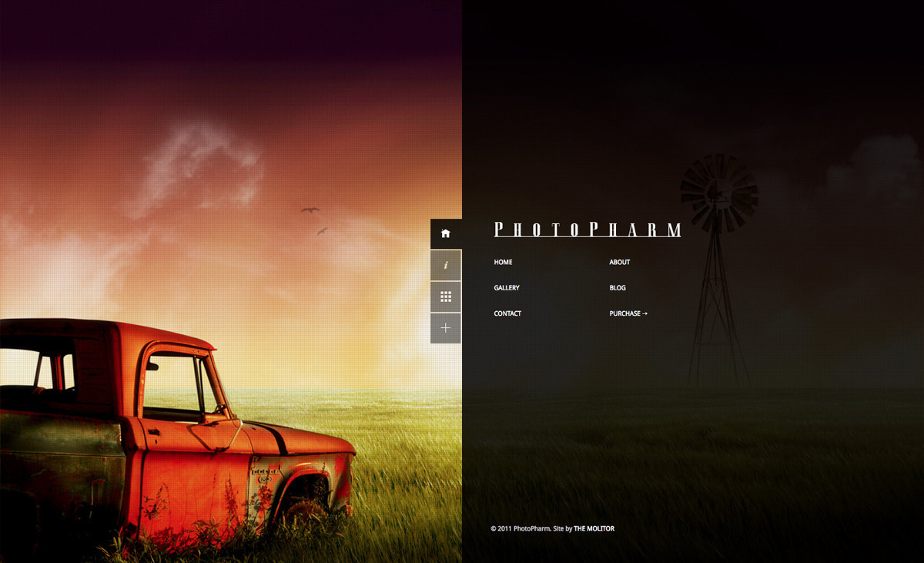Click the PhotoPharm logo title

coord(587,230)
